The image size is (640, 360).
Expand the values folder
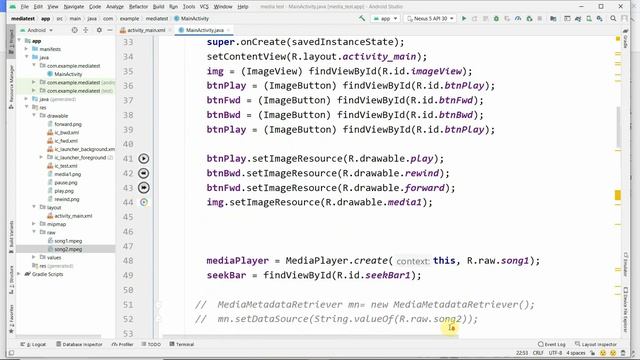click(x=34, y=258)
